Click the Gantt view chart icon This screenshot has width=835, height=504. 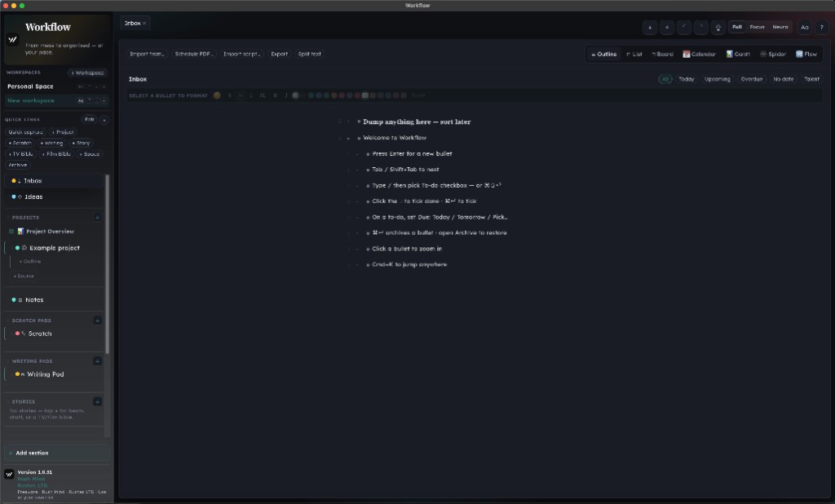click(x=730, y=55)
